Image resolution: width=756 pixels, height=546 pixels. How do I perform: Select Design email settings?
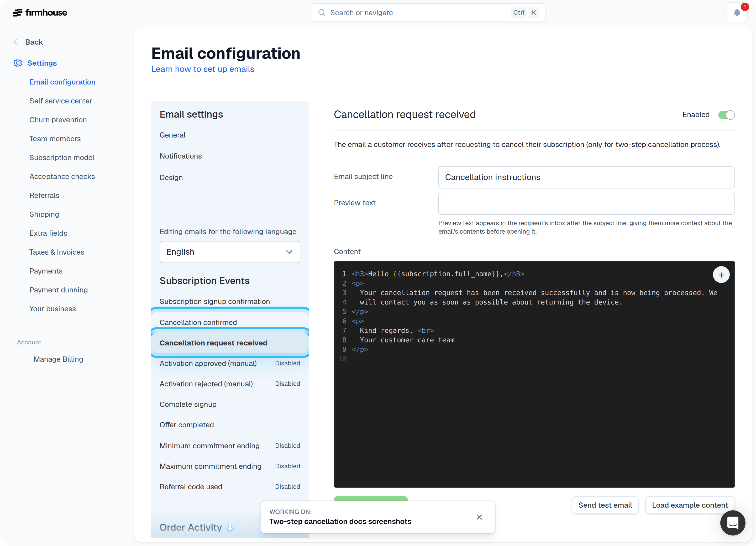click(171, 178)
